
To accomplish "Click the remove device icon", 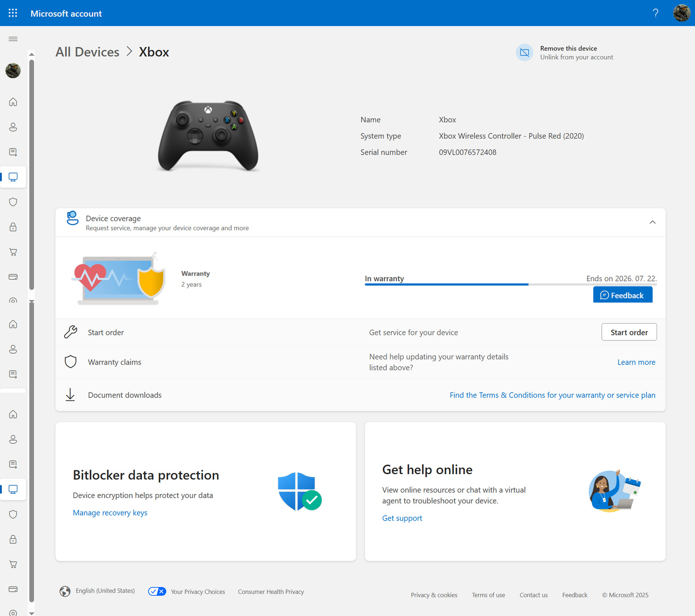I will (525, 52).
